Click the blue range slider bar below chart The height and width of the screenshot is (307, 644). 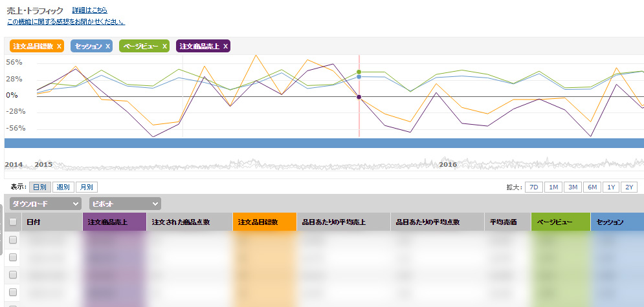point(324,143)
